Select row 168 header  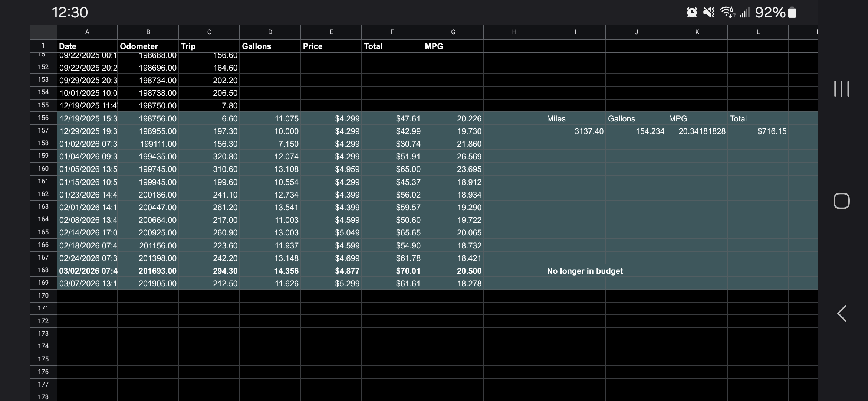pos(43,270)
